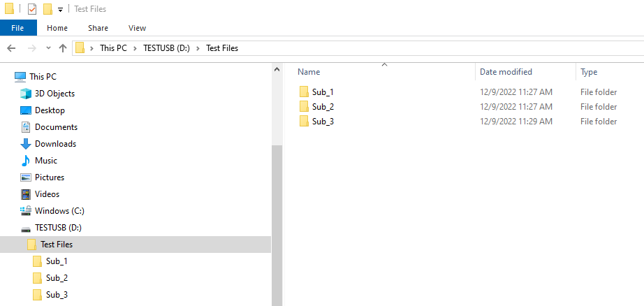Open the Customize Quick Access Toolbar dropdown
644x306 pixels.
(60, 10)
